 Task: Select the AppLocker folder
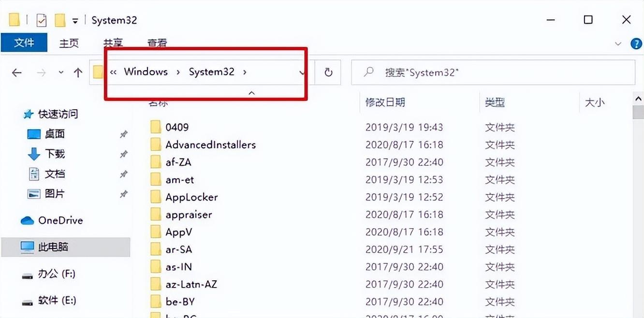191,197
